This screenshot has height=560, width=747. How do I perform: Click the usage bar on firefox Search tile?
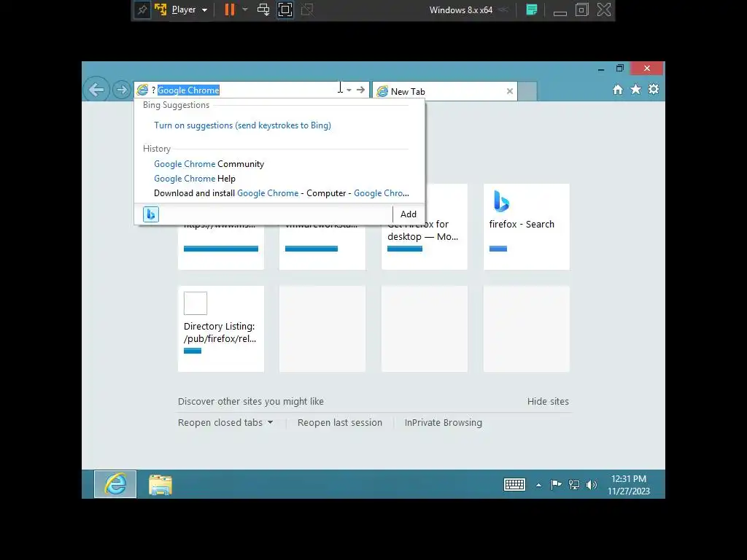498,249
